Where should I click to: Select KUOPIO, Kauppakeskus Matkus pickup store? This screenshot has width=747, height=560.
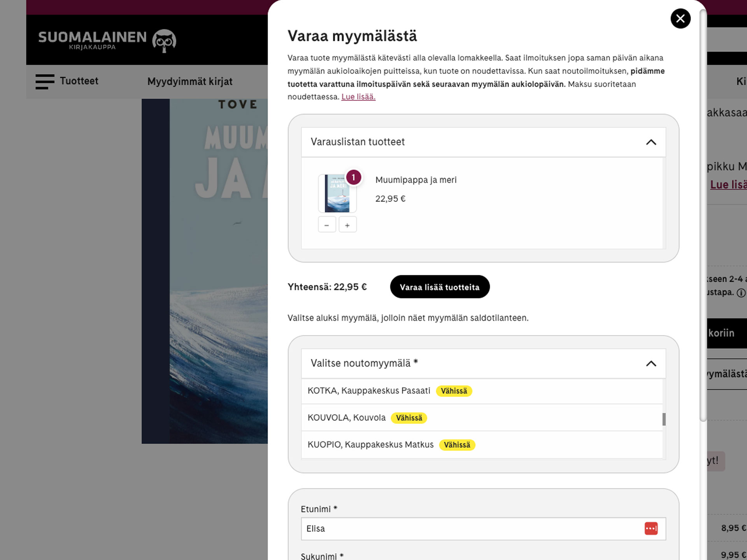(370, 444)
